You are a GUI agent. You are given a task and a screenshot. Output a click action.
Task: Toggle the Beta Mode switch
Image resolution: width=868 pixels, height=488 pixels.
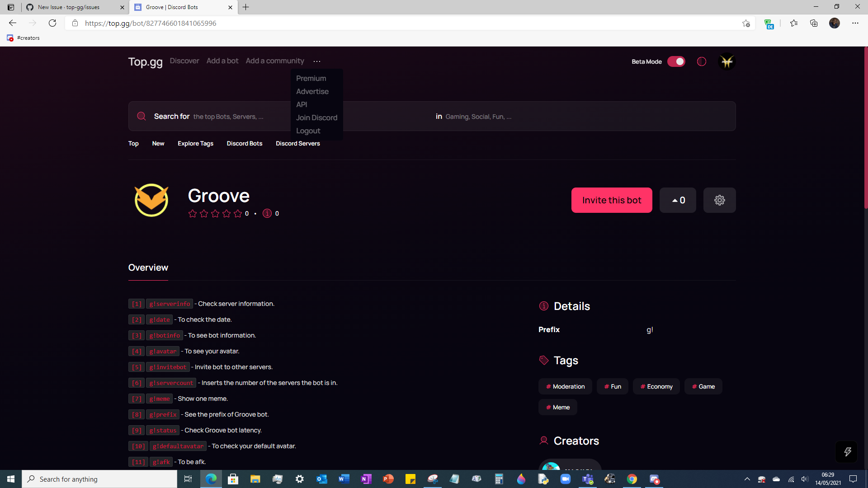(x=676, y=61)
